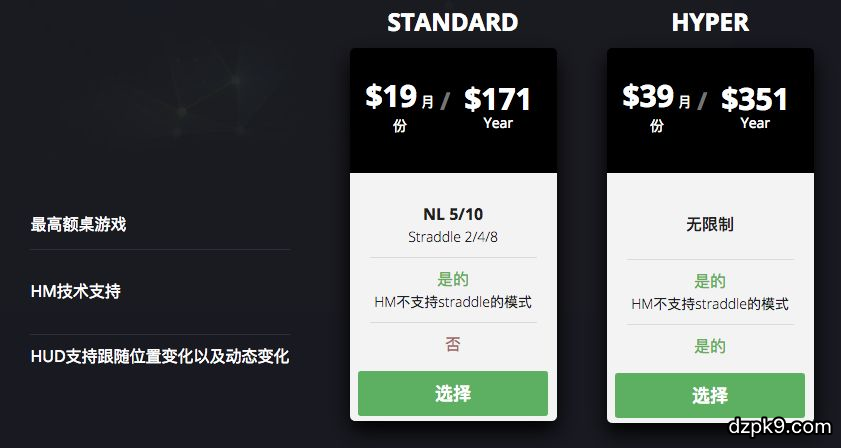Click the Straddle 2/4/8 text

click(x=453, y=237)
